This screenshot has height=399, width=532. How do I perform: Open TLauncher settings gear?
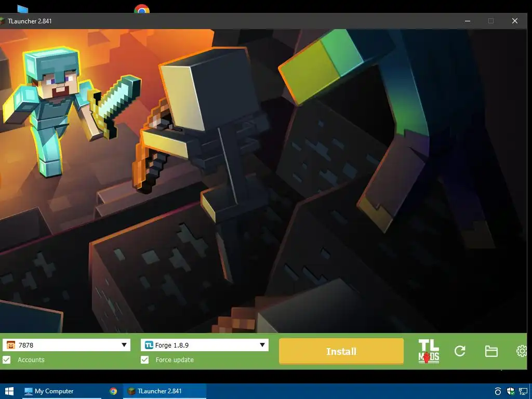point(522,351)
